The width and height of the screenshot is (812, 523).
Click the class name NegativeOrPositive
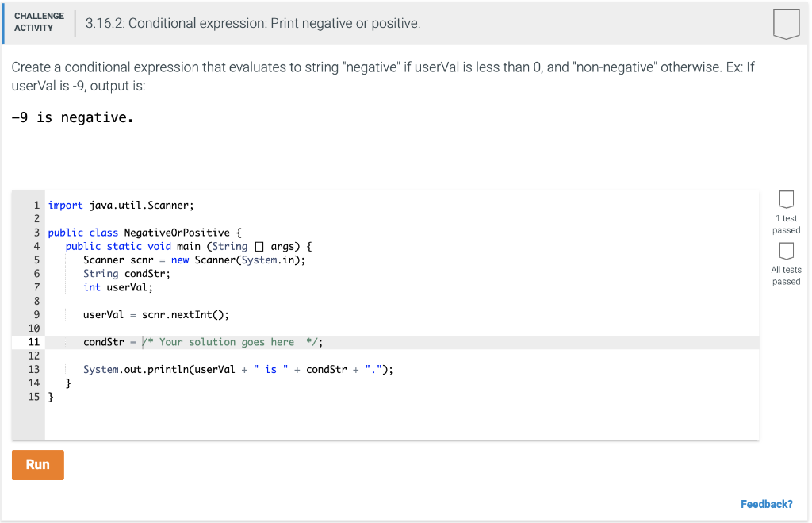(x=170, y=232)
